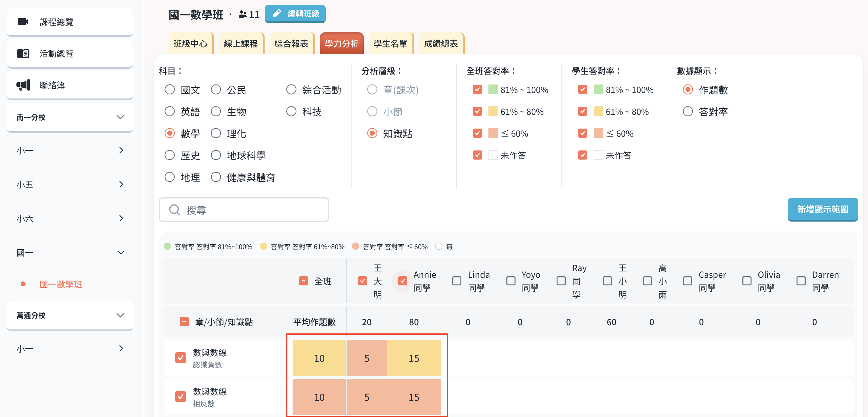
Task: Uncheck 全班答對率 ≤ 60% checkbox
Action: 477,133
